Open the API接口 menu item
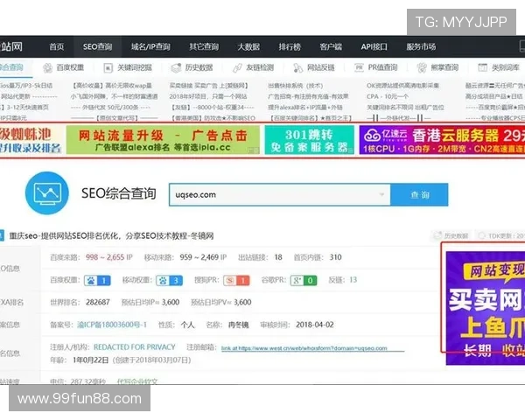The width and height of the screenshot is (525, 420). pos(374,47)
